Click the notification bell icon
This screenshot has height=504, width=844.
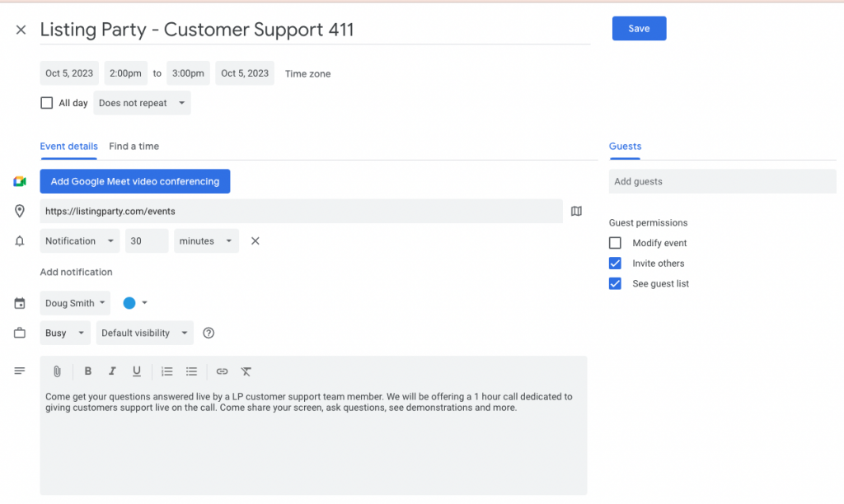20,241
